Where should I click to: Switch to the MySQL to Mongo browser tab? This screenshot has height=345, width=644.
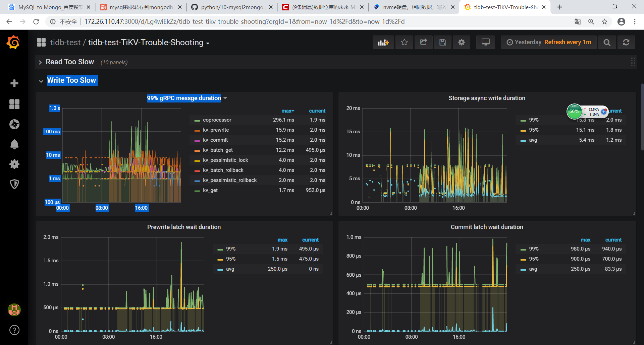50,7
